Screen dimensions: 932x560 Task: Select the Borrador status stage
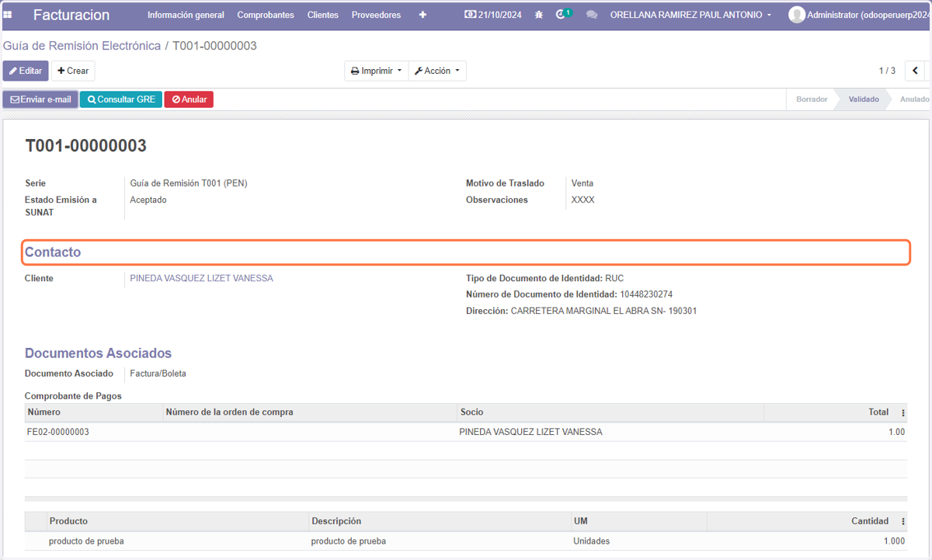pos(812,99)
